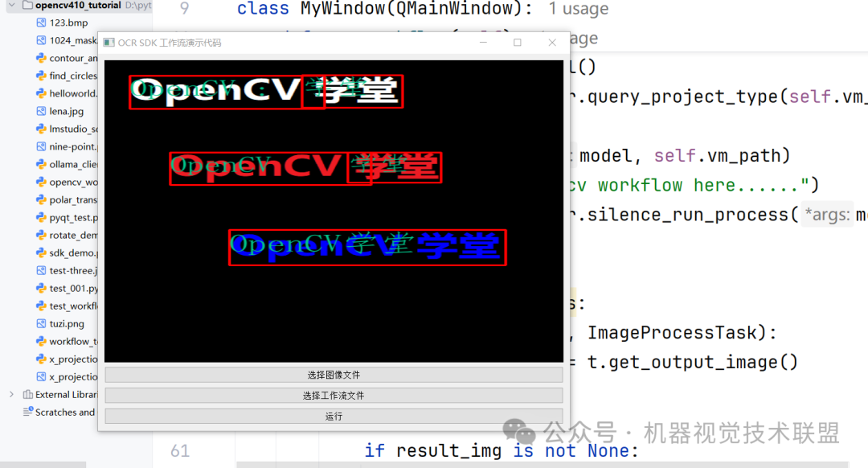Minimize the OCR SDK demo window
Image resolution: width=868 pixels, height=468 pixels.
click(483, 43)
